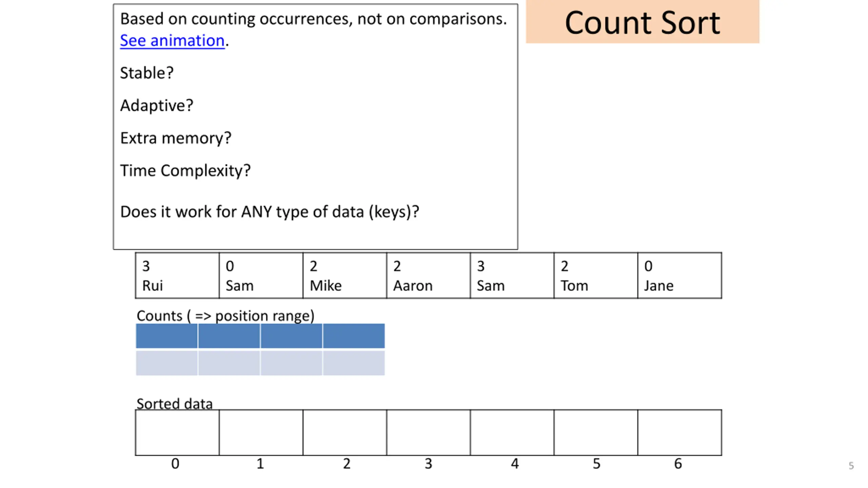
Task: Choose the 2 Tom cell
Action: point(596,276)
